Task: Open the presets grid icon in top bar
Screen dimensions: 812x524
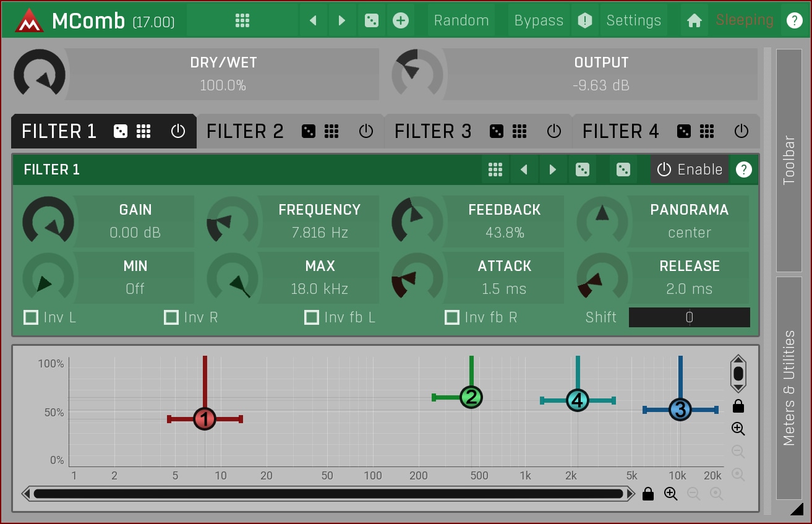Action: click(242, 20)
